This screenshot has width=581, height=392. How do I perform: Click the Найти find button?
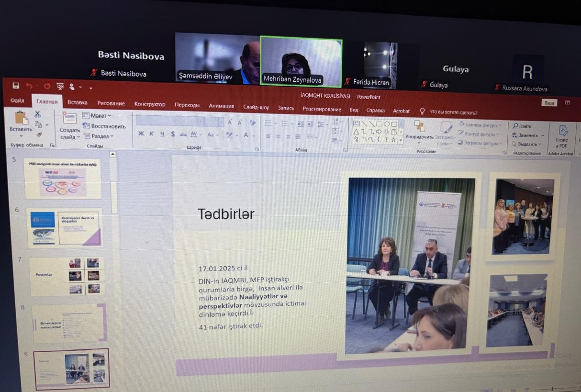522,126
